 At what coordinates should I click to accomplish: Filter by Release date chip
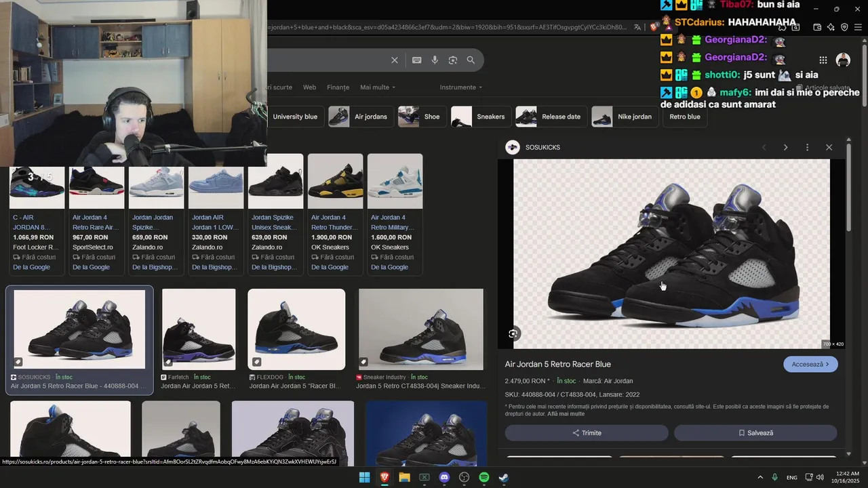[551, 117]
